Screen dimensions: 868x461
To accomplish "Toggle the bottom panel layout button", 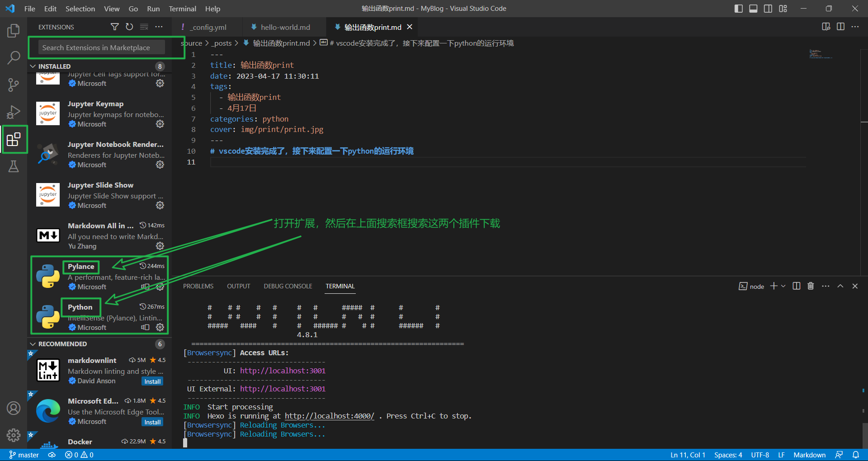I will point(753,9).
